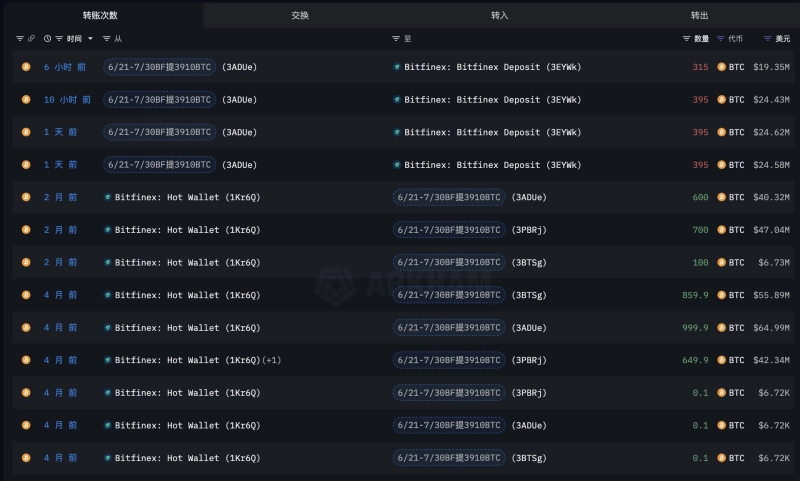Click the 999.9 amount value

(x=695, y=328)
